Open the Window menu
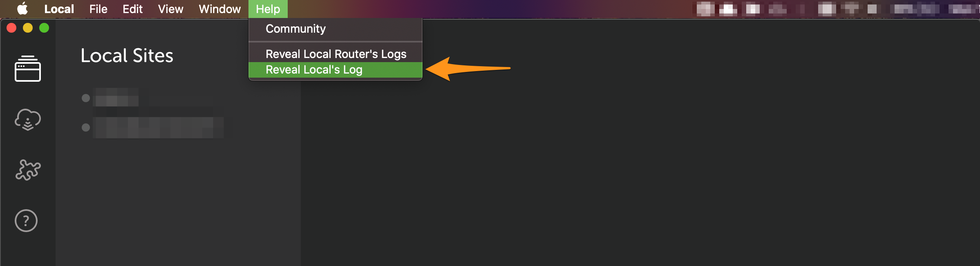980x266 pixels. point(219,9)
